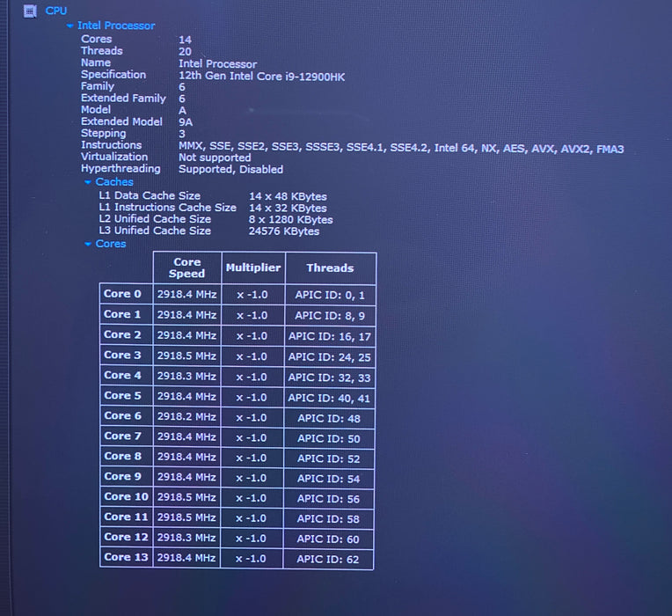Click the Specification label
This screenshot has width=672, height=616.
click(x=113, y=75)
